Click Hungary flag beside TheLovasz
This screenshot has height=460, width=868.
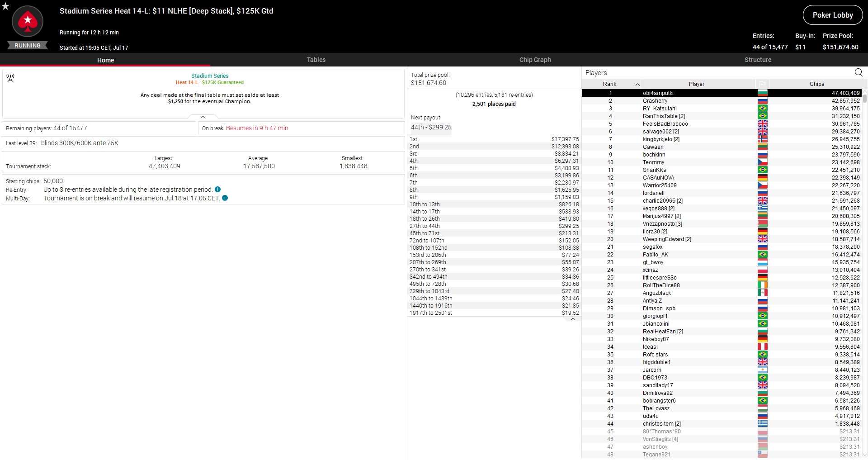[763, 408]
